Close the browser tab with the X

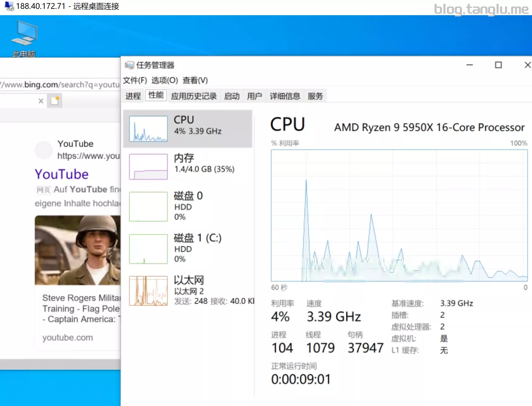click(41, 101)
